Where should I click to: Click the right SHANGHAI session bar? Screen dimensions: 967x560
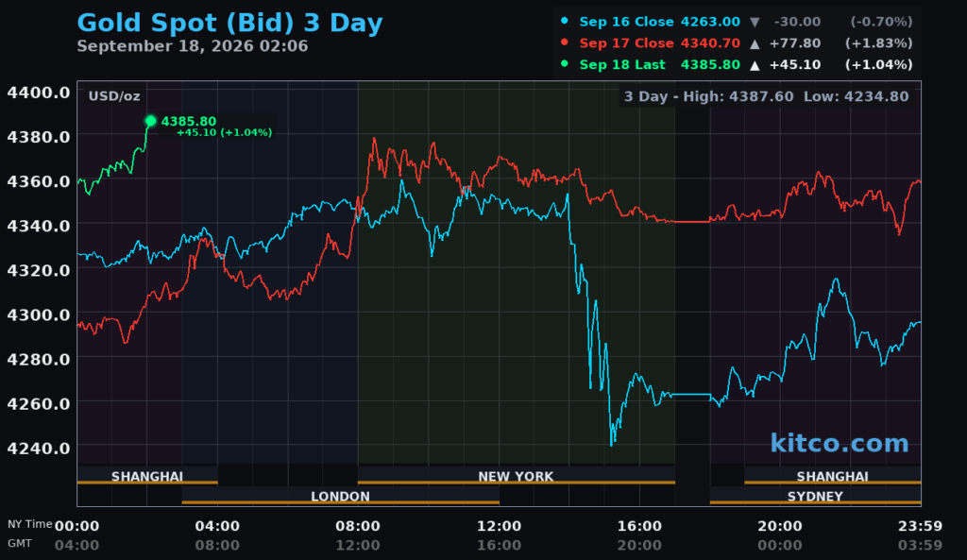coord(833,476)
